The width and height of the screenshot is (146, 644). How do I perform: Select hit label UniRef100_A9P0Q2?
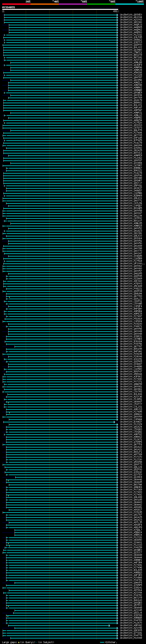tap(131, 625)
